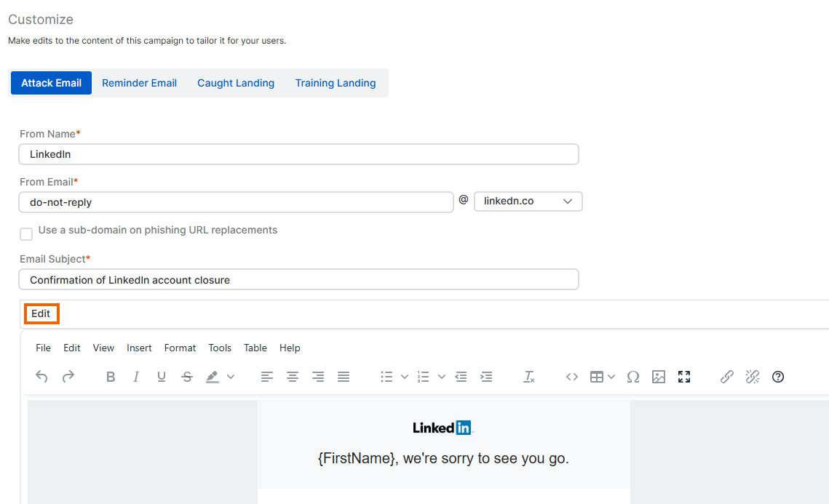Expand the highlight color dropdown arrow
Screen dimensions: 829x504
pos(231,377)
